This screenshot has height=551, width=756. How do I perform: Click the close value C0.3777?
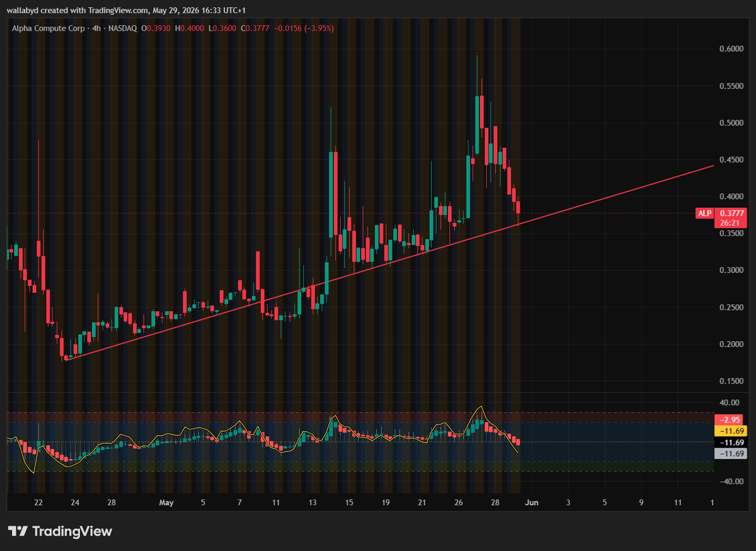pyautogui.click(x=256, y=28)
